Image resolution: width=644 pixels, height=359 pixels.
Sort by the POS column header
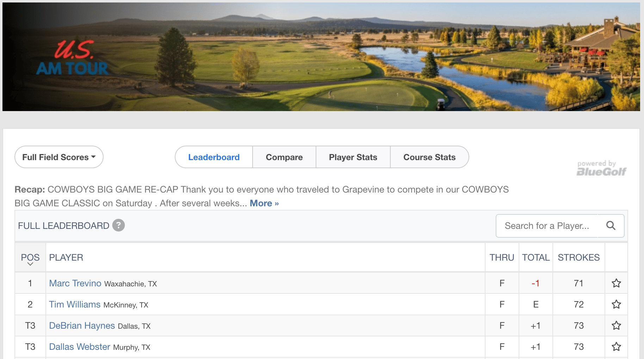coord(30,257)
